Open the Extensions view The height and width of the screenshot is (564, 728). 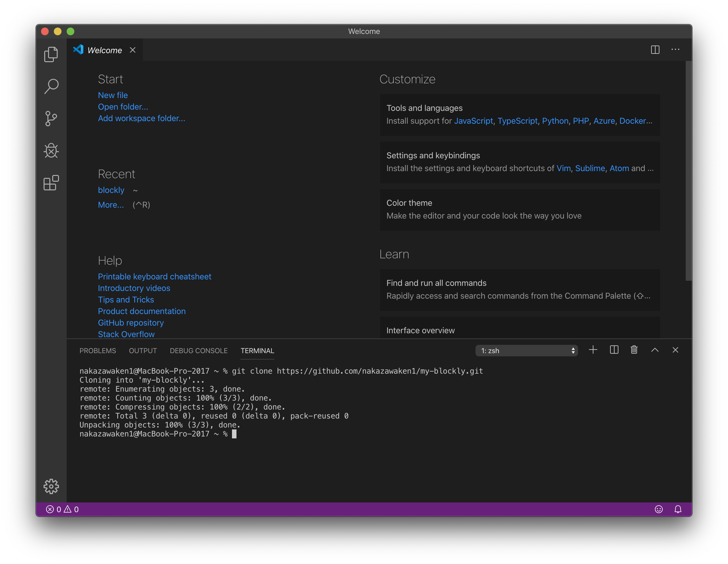[x=51, y=183]
